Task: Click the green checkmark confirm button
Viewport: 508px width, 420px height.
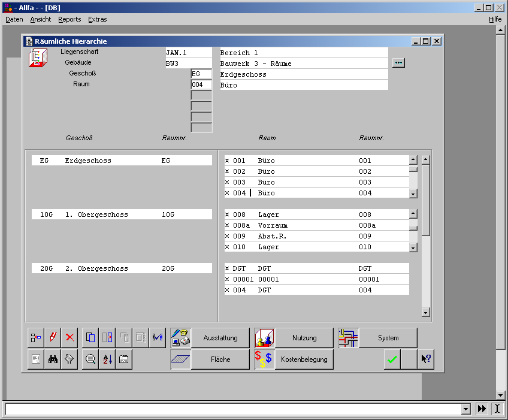Action: (392, 359)
